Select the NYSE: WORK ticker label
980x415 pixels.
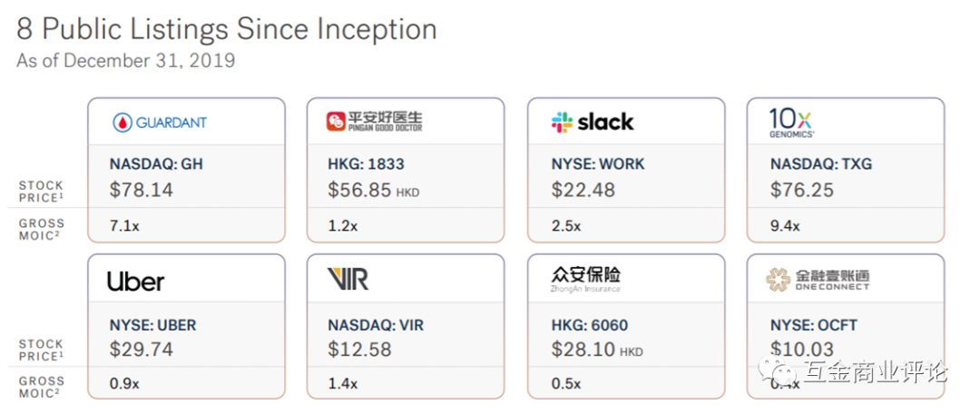coord(597,165)
